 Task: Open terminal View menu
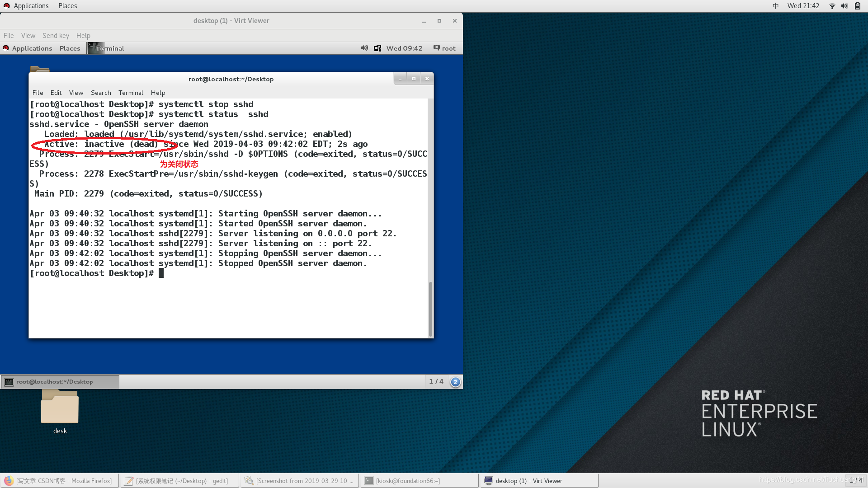[x=76, y=93]
